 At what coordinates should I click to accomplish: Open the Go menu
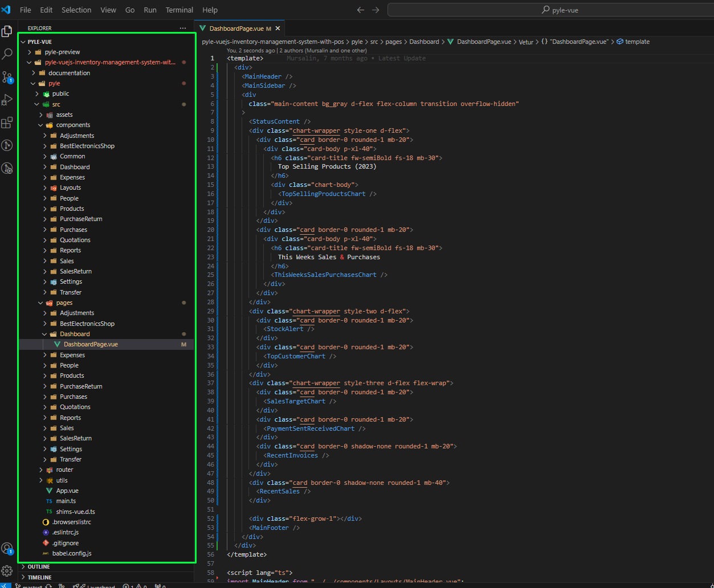tap(130, 10)
